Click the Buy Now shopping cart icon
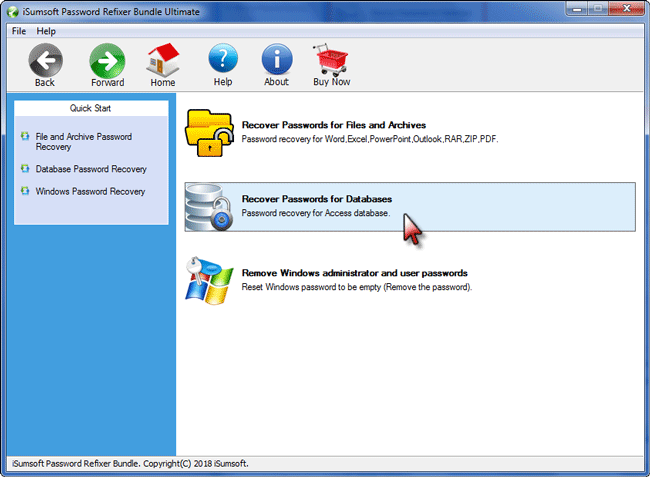Viewport: 650px width, 477px height. [x=331, y=60]
